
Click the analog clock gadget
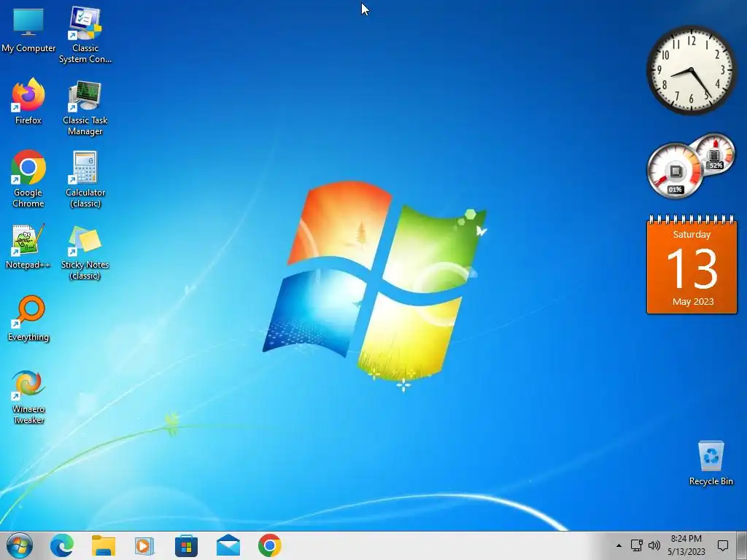click(692, 70)
